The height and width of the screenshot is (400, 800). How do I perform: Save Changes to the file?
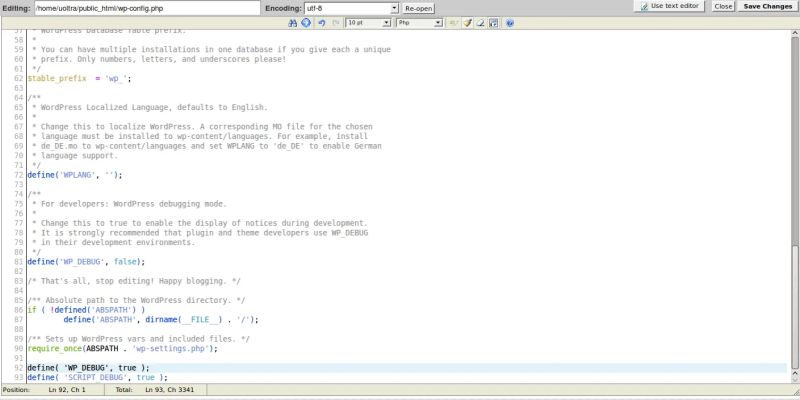[768, 7]
